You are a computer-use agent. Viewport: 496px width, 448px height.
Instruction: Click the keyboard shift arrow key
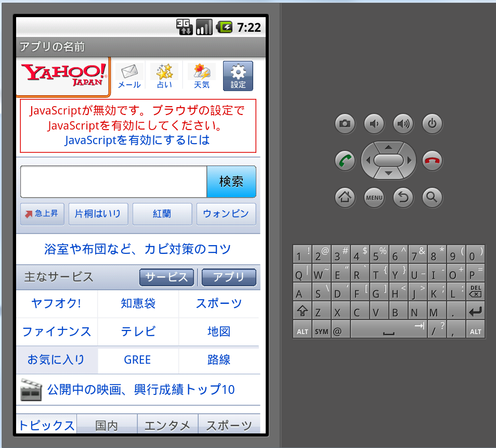tap(303, 310)
